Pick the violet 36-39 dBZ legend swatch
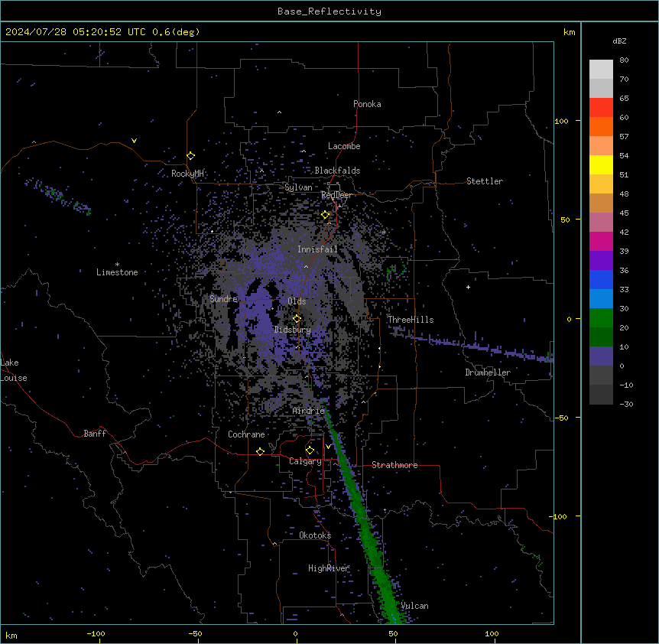659x644 pixels. (x=601, y=261)
